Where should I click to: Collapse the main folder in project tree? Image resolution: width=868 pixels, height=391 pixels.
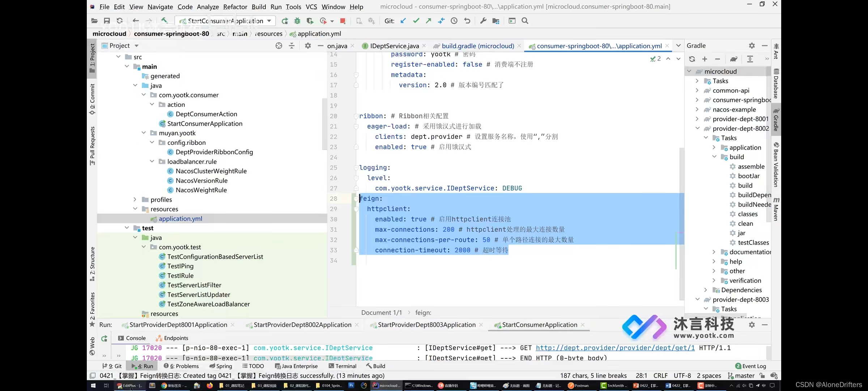[127, 66]
